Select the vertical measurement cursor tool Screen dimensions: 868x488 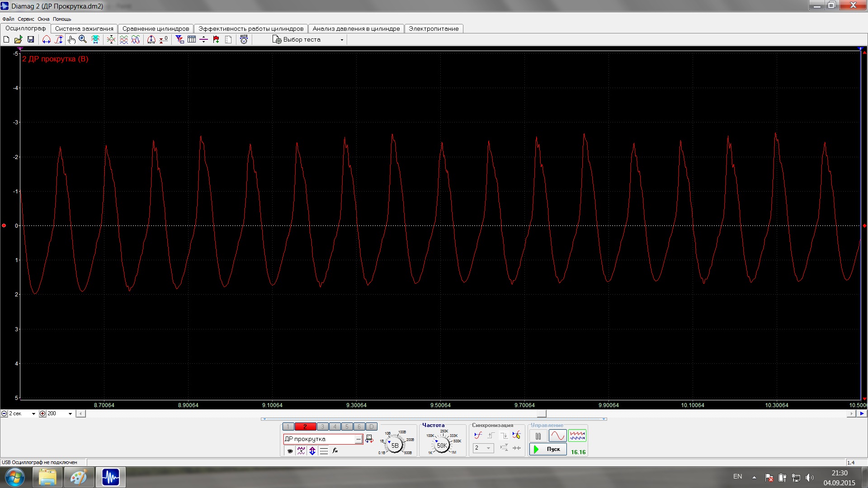tap(59, 40)
